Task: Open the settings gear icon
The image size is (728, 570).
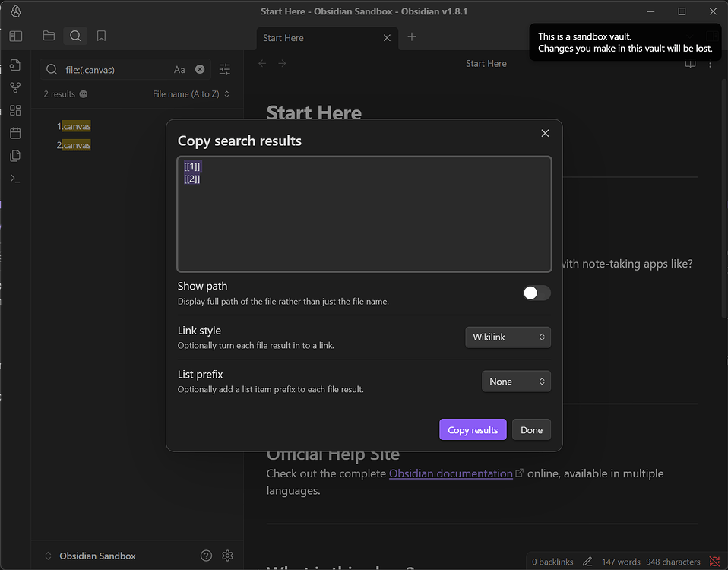Action: (227, 556)
